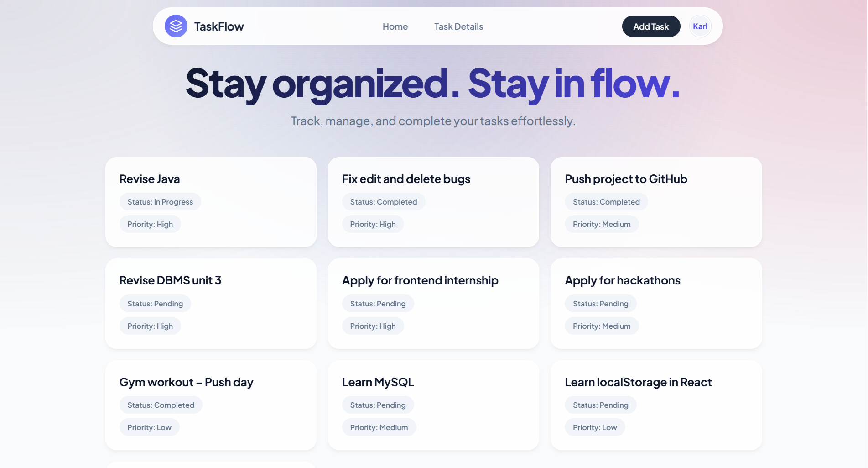The width and height of the screenshot is (868, 468).
Task: Open the Learn MySQL task
Action: 433,405
